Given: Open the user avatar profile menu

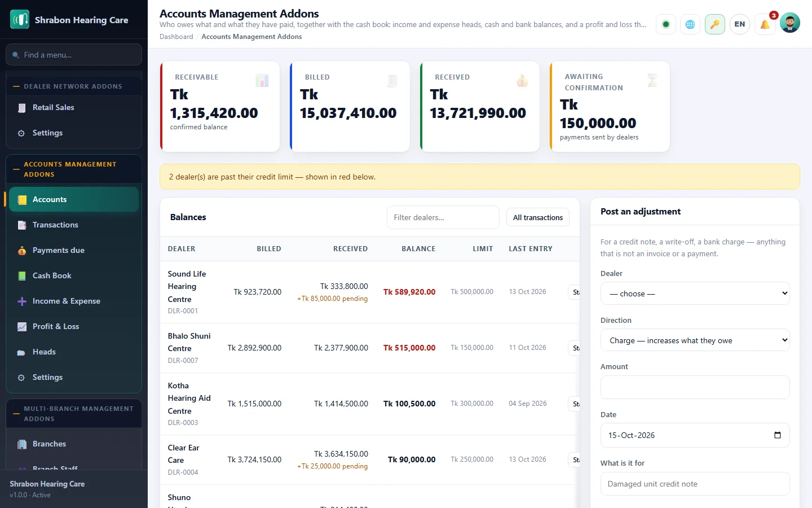Looking at the screenshot, I should 790,23.
